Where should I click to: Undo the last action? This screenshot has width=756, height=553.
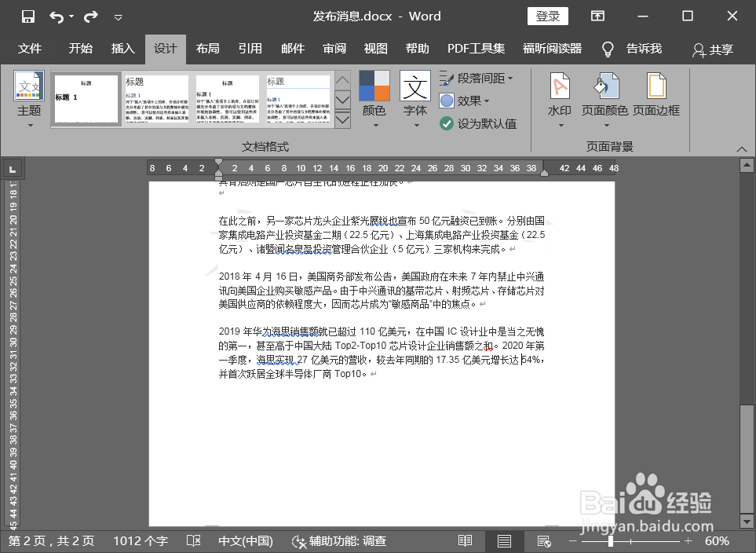click(x=57, y=17)
